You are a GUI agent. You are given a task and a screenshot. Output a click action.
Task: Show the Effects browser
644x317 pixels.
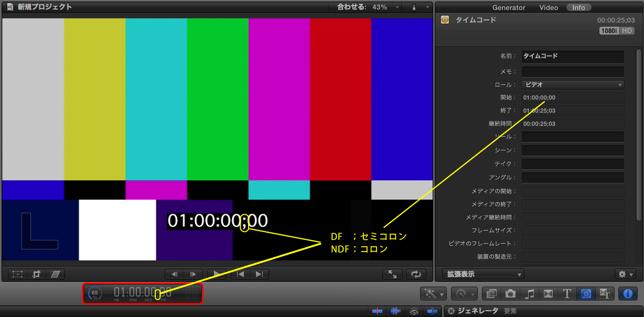click(492, 294)
